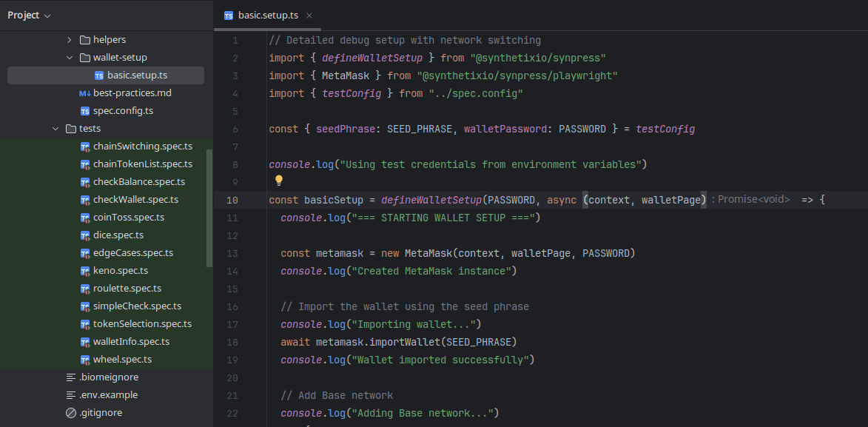Click test file icon of checkBalance.spec.ts
This screenshot has width=868, height=427.
click(x=84, y=182)
